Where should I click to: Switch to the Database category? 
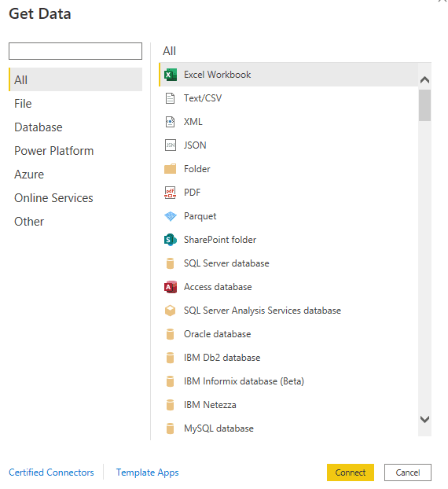[x=75, y=127]
